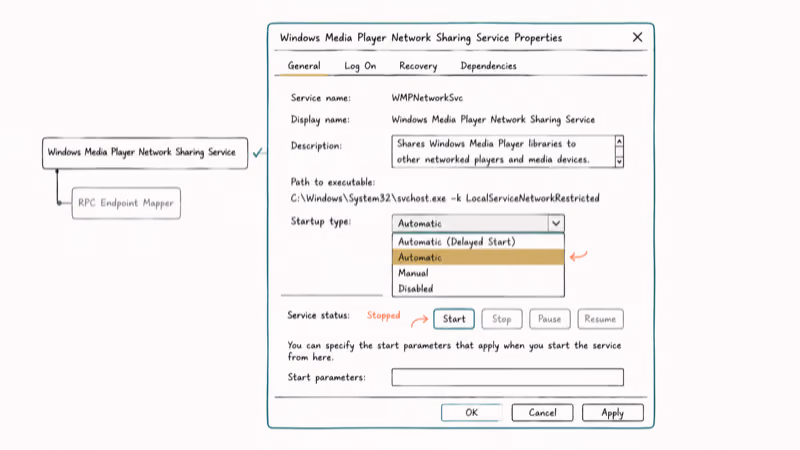This screenshot has height=450, width=800.
Task: Apply the service settings
Action: tap(612, 412)
